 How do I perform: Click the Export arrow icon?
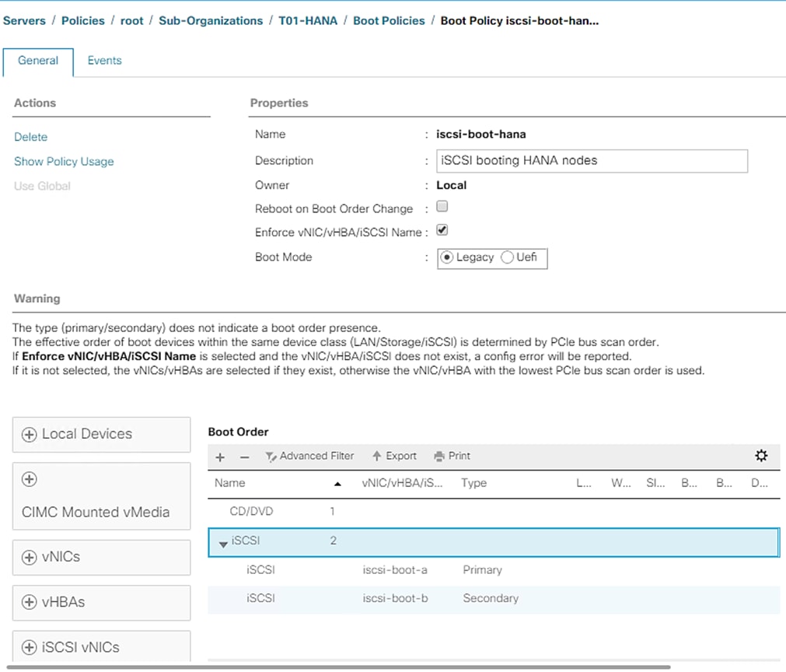377,457
